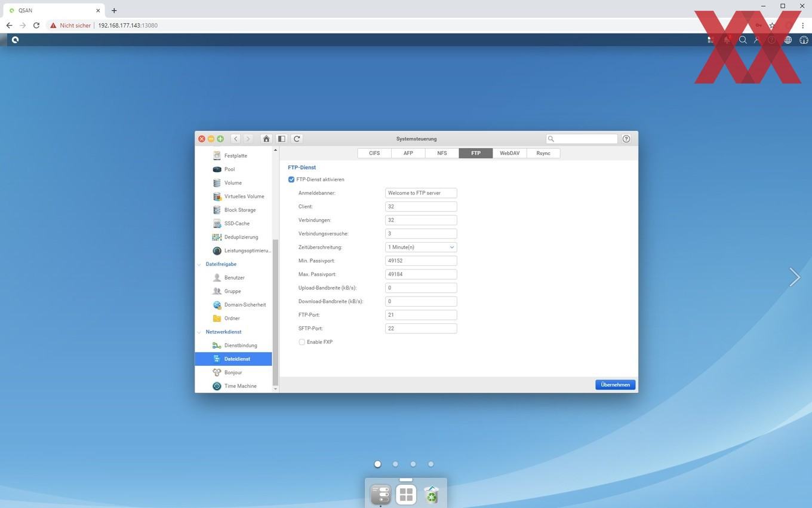This screenshot has width=812, height=508.
Task: Click the Max. Passivport field
Action: [x=421, y=274]
